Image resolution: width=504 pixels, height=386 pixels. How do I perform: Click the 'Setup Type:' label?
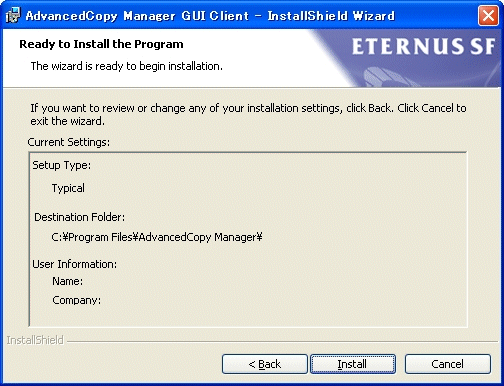click(62, 165)
